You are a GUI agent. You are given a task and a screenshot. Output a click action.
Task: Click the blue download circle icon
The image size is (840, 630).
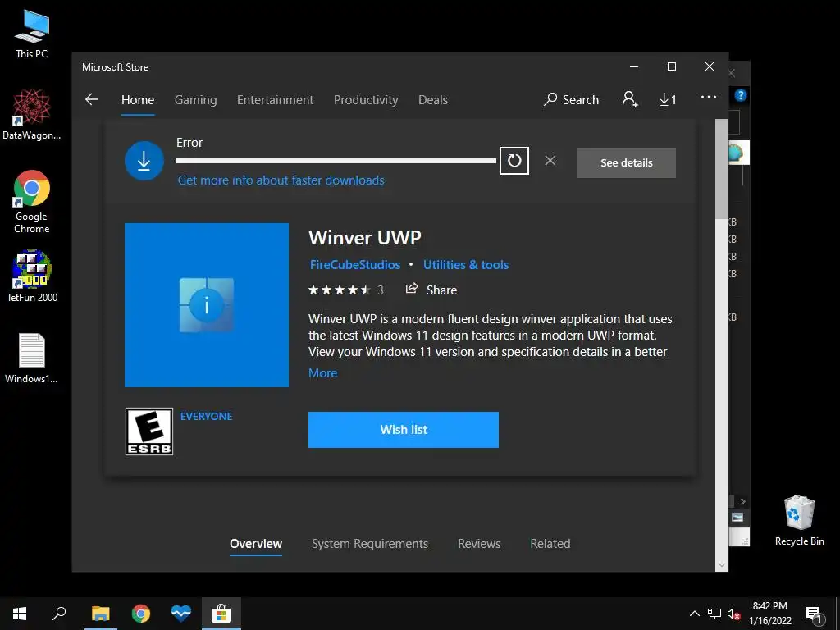click(144, 161)
